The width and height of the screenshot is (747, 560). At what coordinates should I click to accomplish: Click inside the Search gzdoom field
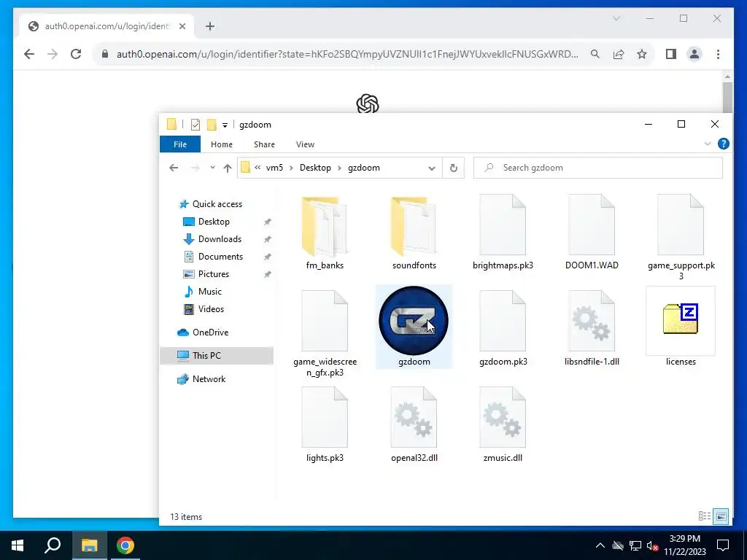coord(598,168)
